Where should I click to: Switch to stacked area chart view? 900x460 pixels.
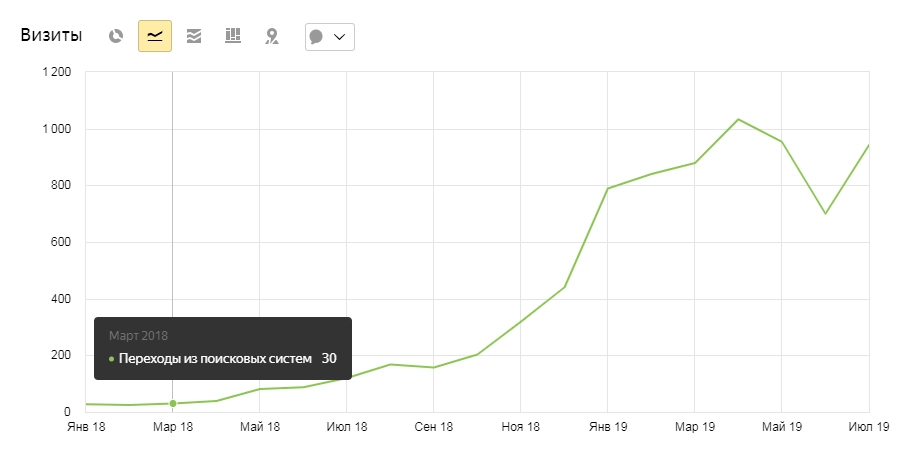(x=194, y=36)
